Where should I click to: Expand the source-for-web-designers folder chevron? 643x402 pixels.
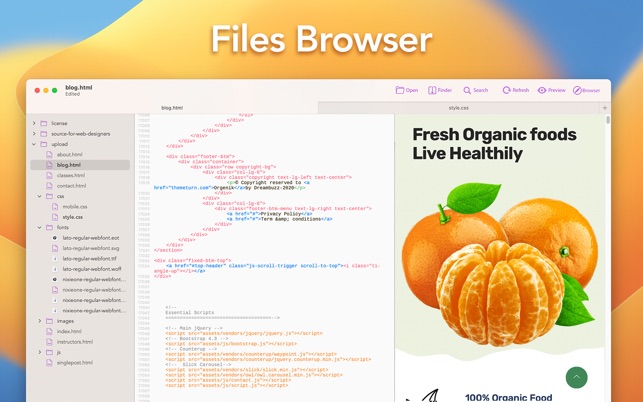(34, 134)
